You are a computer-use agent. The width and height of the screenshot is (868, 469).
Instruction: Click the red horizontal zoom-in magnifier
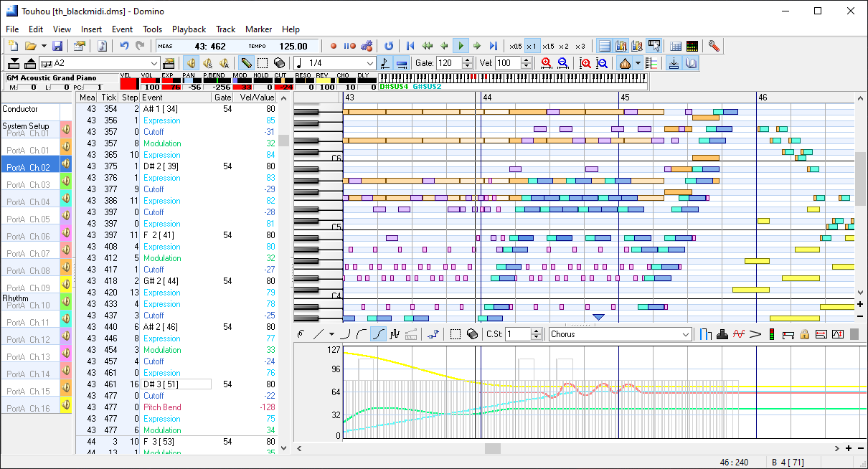pyautogui.click(x=547, y=63)
